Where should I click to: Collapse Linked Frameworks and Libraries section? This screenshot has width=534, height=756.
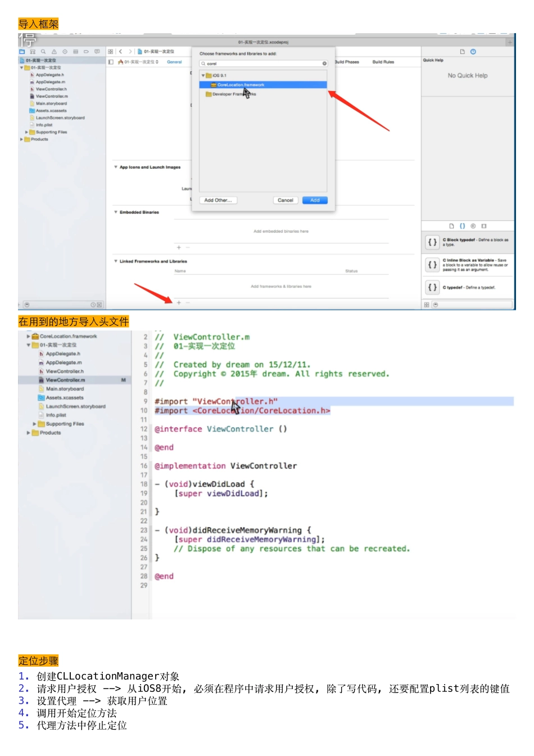[116, 261]
